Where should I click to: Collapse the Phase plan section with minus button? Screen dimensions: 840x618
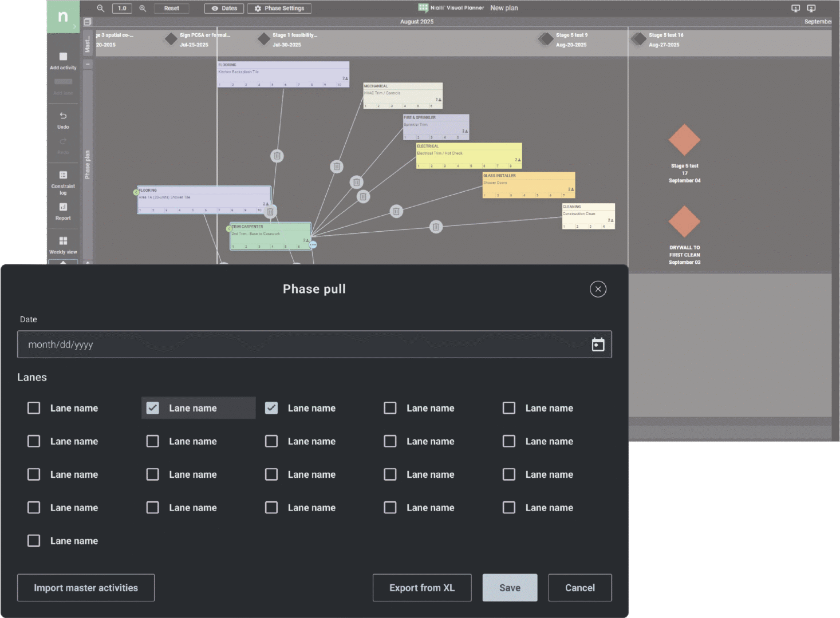click(x=88, y=65)
